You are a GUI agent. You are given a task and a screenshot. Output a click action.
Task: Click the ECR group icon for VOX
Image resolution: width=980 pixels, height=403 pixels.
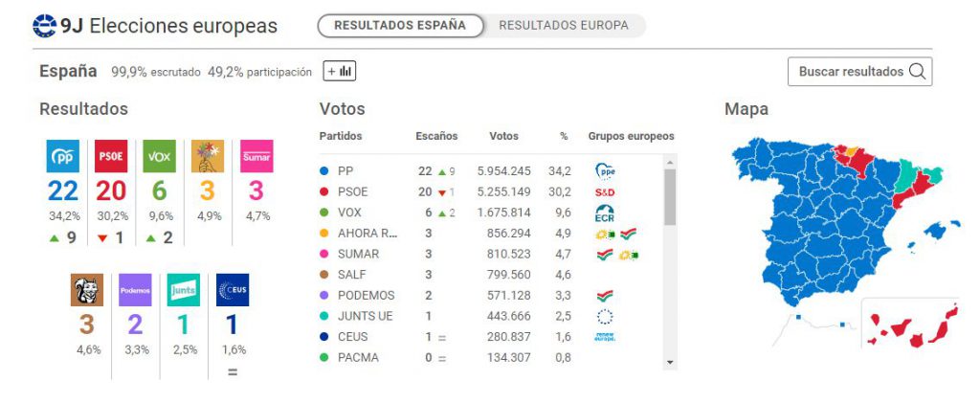tap(604, 213)
